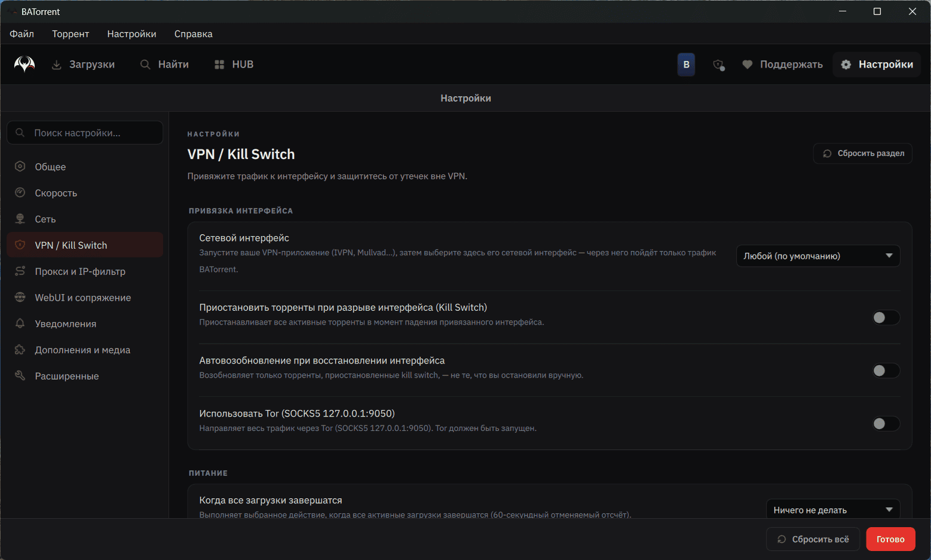Close the BATorrent window

click(912, 11)
